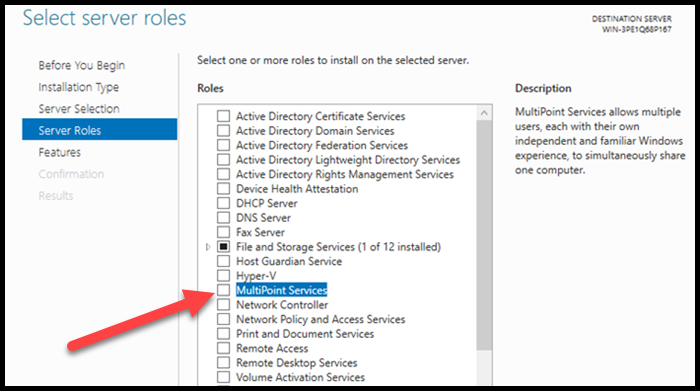Select Network Policy and Access Services label
This screenshot has height=391, width=700.
(x=321, y=320)
